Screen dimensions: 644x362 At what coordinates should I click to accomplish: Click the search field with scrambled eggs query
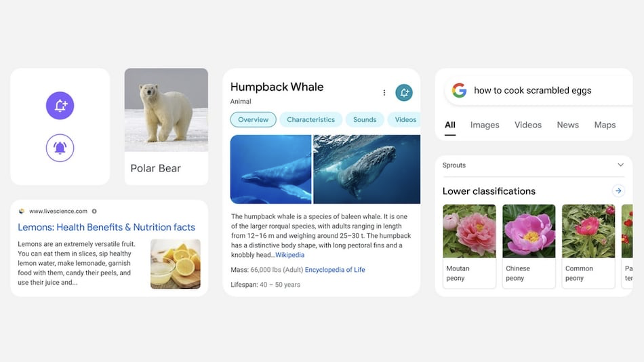pos(538,90)
